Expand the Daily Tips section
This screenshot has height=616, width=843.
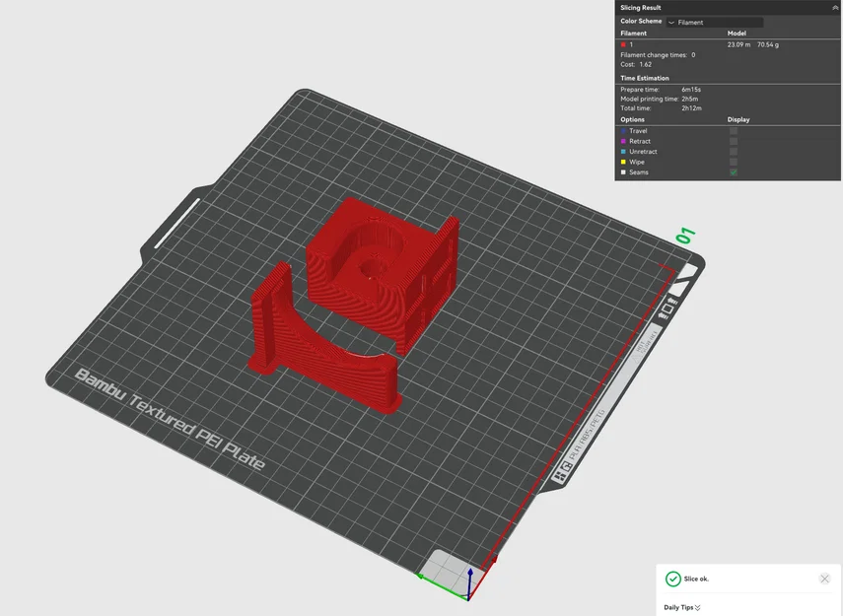tap(681, 607)
